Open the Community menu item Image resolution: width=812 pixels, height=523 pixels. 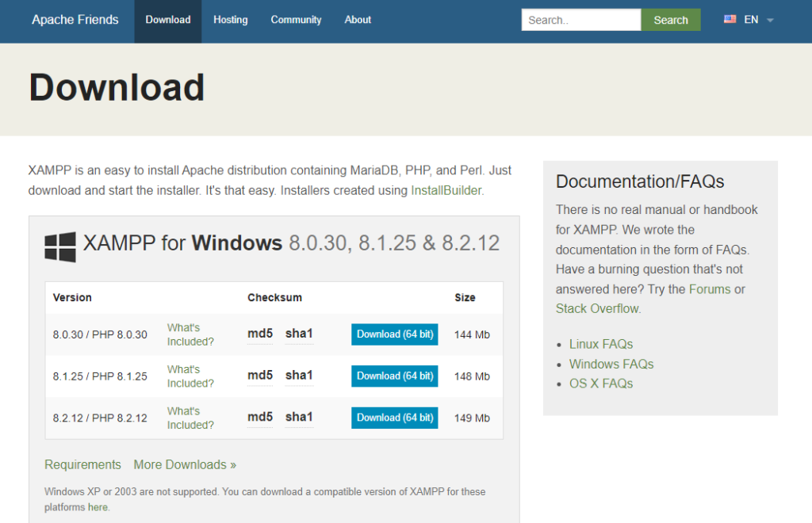coord(296,20)
